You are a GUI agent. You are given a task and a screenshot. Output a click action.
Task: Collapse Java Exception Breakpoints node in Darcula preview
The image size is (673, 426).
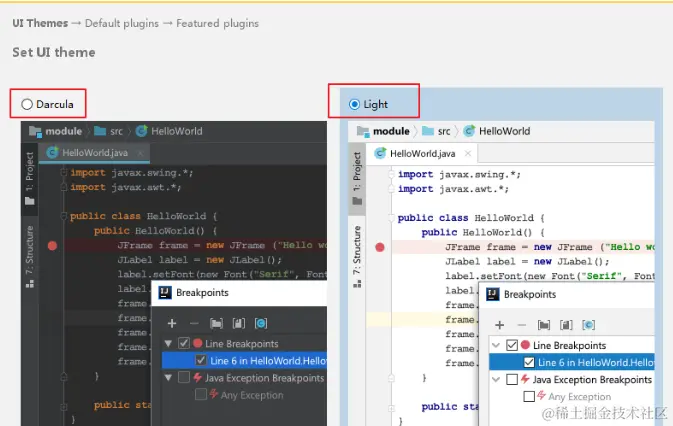click(x=168, y=378)
